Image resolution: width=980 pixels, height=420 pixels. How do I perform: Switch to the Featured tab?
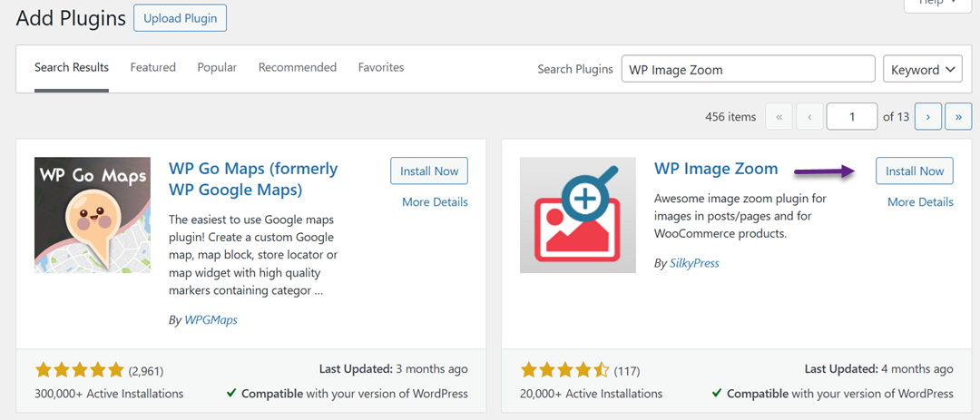click(x=152, y=68)
